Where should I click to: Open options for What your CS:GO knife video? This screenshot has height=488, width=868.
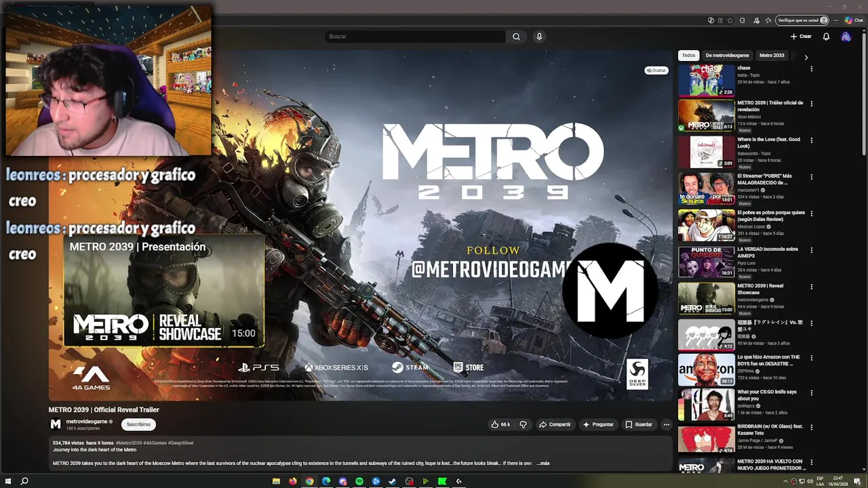(x=811, y=393)
